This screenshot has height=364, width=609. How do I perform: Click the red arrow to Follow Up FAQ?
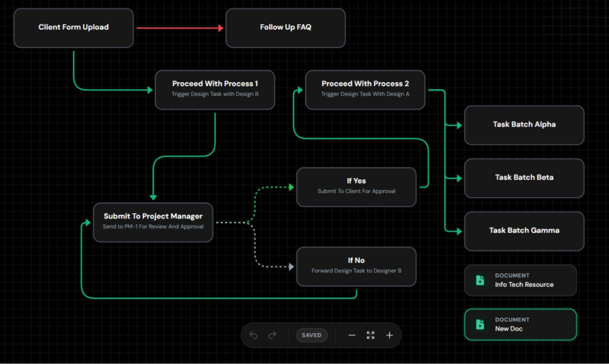coord(179,28)
